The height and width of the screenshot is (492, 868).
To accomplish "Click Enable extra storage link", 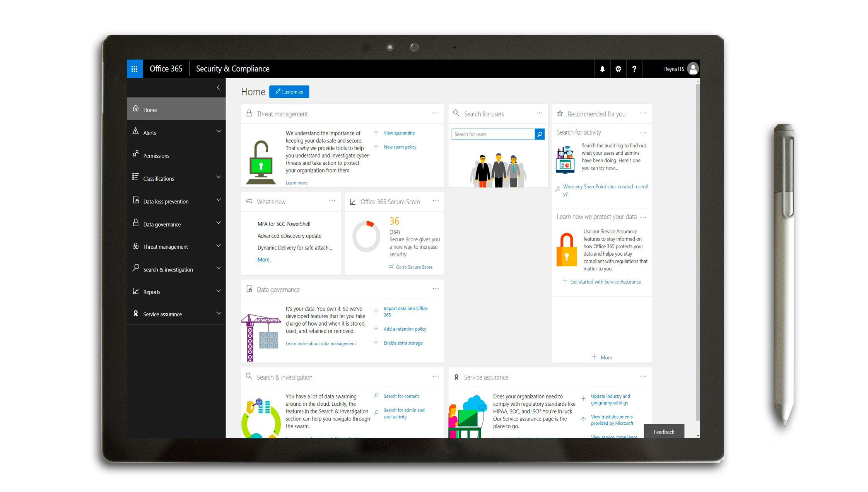I will point(403,343).
